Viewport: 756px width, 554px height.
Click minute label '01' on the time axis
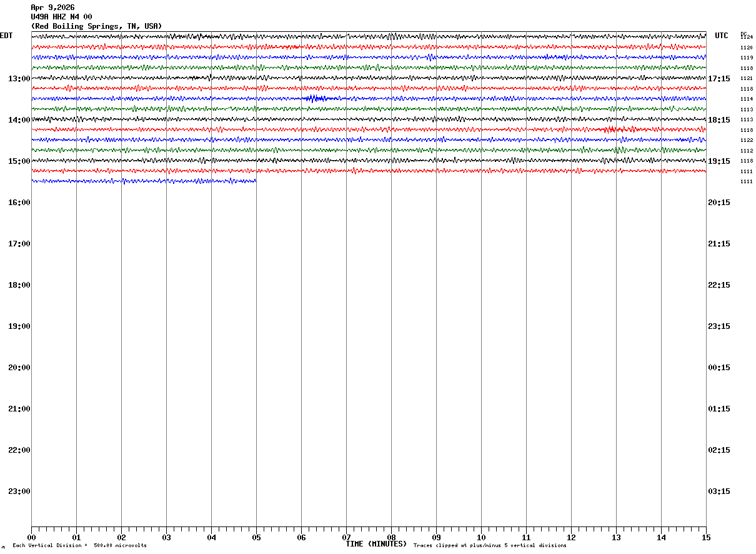pyautogui.click(x=76, y=538)
